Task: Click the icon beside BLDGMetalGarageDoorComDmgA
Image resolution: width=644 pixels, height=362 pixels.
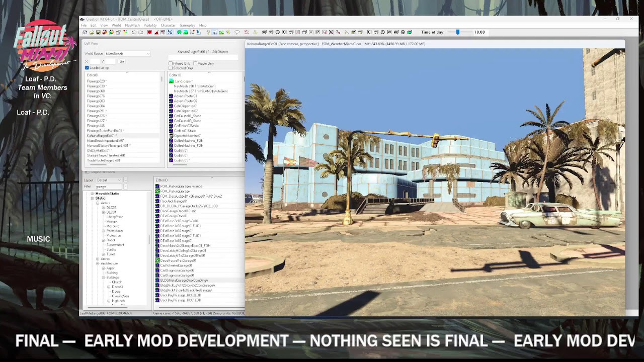Action: (x=157, y=281)
